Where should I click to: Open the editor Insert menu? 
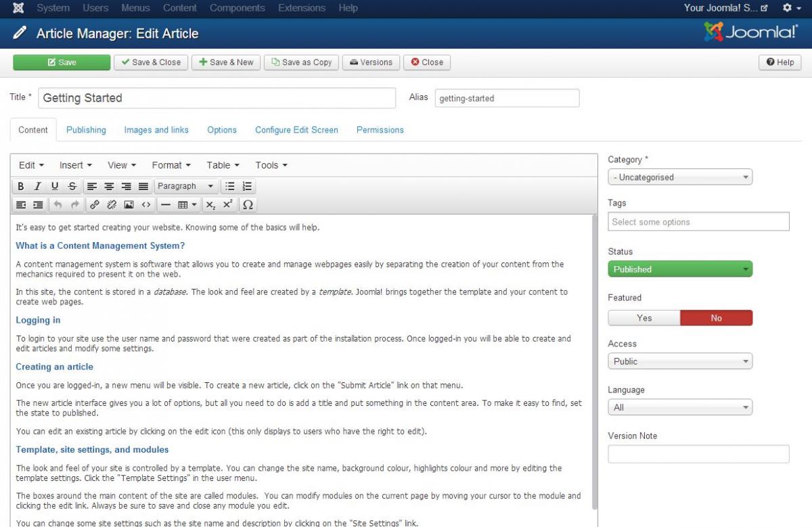pyautogui.click(x=76, y=165)
